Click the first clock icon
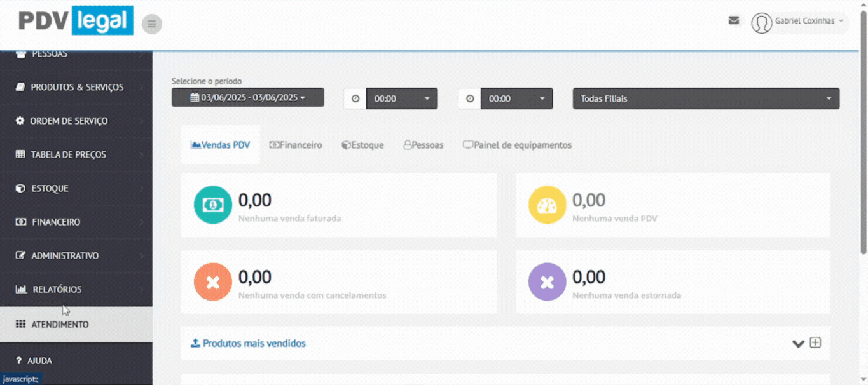 (355, 98)
